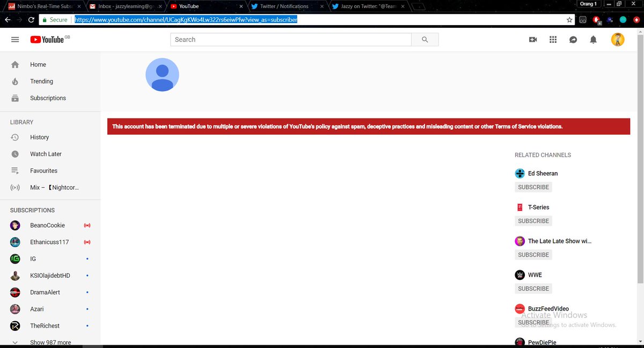Image resolution: width=644 pixels, height=348 pixels.
Task: Subscribe to The Late Late Show
Action: click(533, 255)
